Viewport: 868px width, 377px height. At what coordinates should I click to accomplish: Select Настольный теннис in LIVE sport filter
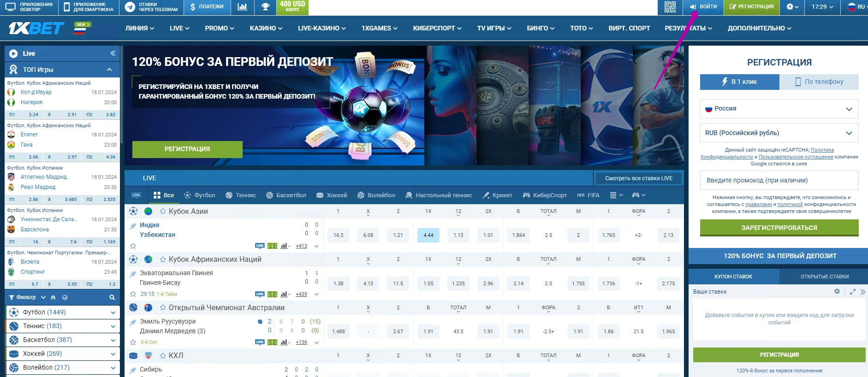pyautogui.click(x=439, y=195)
